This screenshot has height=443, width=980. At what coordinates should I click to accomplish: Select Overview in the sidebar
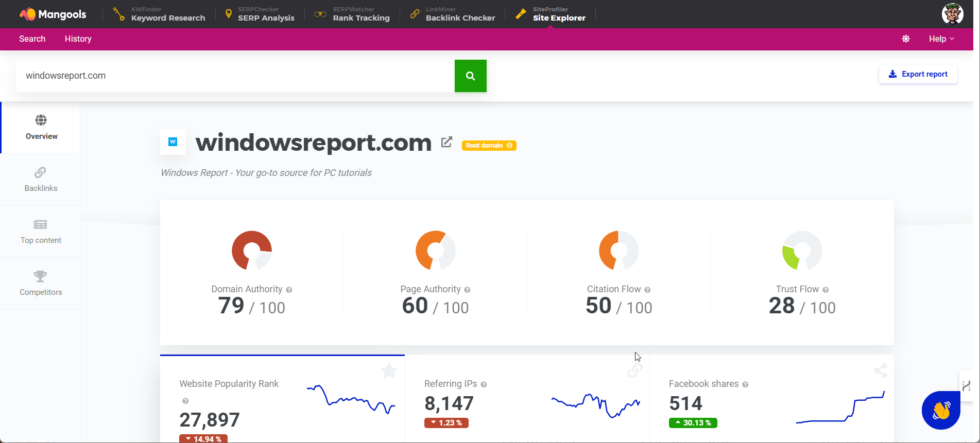[x=41, y=128]
